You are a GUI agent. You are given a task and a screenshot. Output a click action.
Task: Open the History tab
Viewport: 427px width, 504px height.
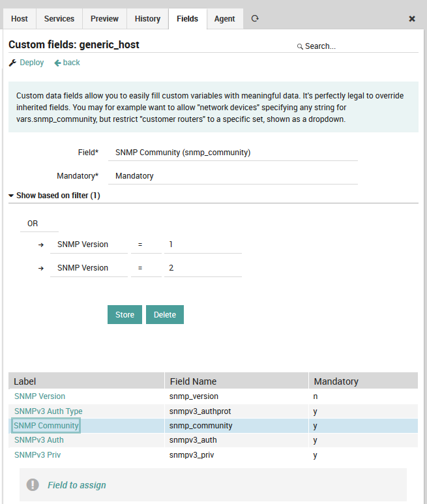click(147, 19)
